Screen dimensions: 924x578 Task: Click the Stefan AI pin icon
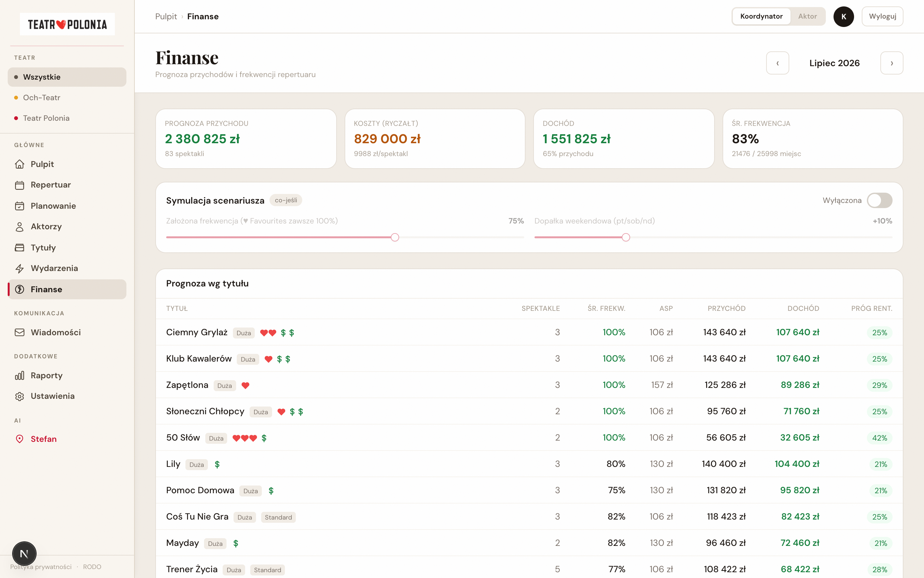(x=20, y=439)
